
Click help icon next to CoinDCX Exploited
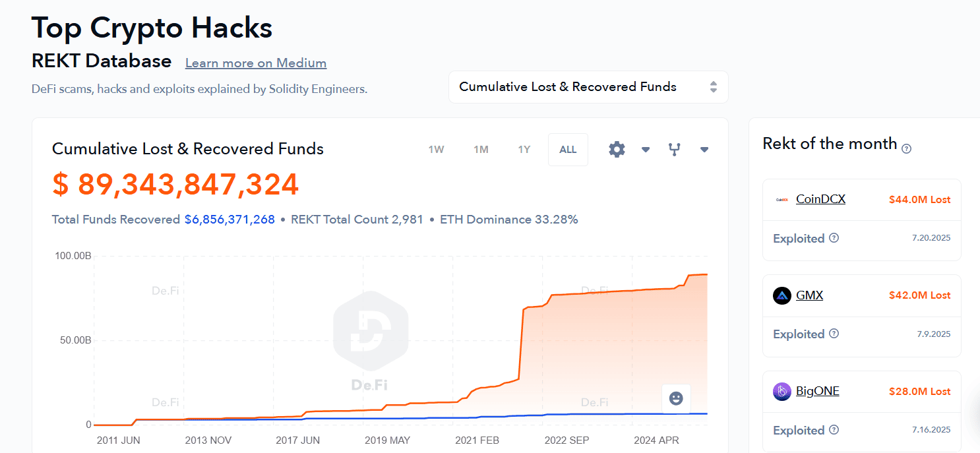tap(834, 238)
